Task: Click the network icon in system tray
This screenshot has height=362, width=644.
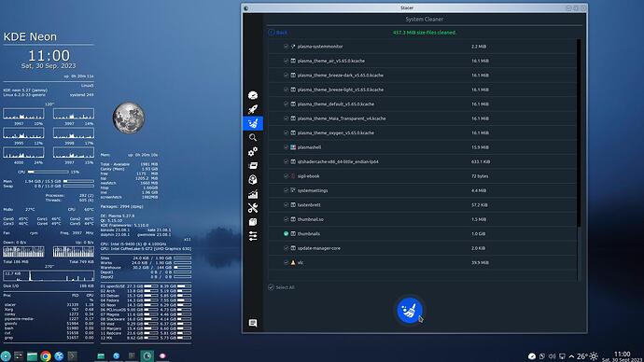Action: coord(562,356)
